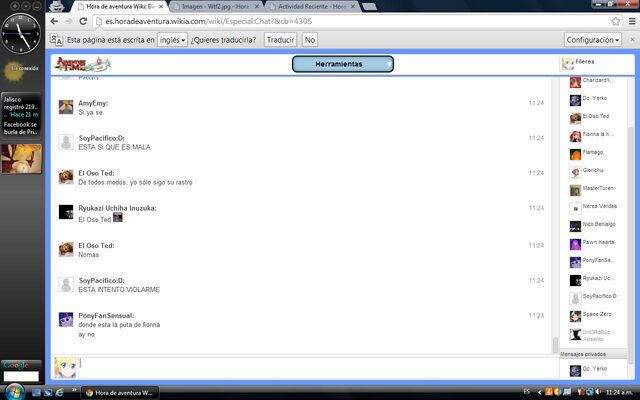Click the Traducir button
The width and height of the screenshot is (640, 400).
[280, 40]
